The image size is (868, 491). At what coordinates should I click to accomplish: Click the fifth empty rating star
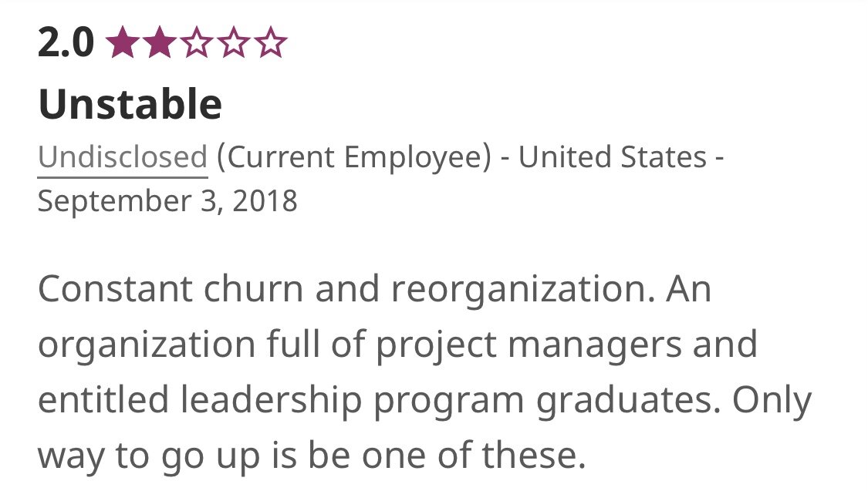pyautogui.click(x=270, y=43)
